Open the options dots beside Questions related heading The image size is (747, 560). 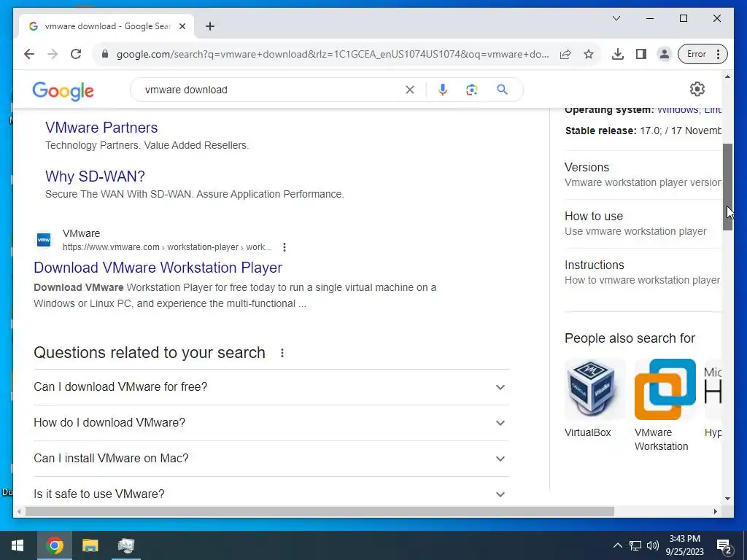click(x=282, y=353)
